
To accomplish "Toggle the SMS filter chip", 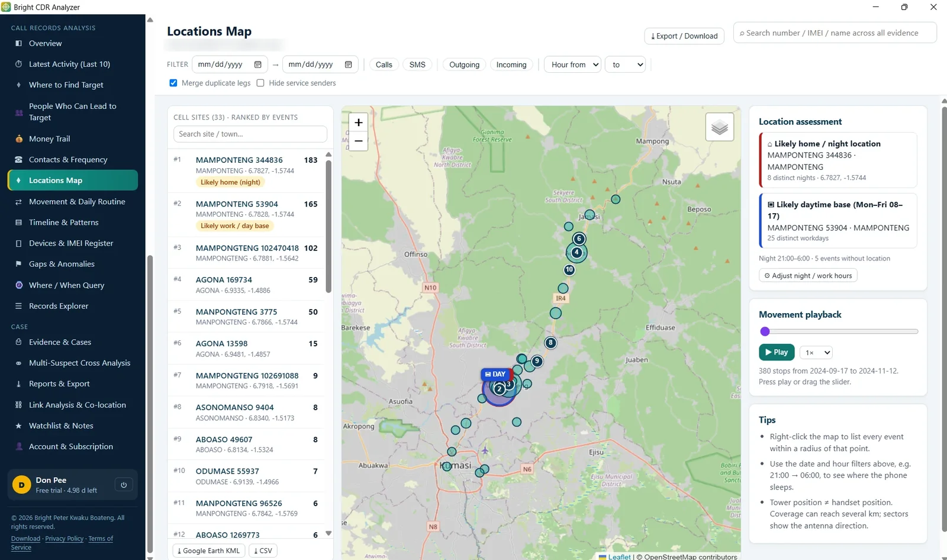I will 417,65.
